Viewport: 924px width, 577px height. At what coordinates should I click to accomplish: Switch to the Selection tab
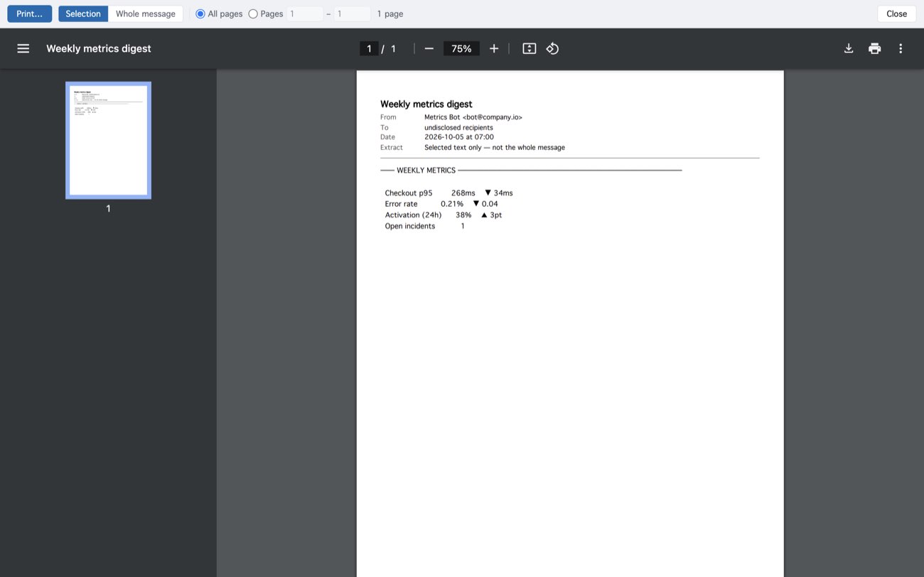point(83,14)
